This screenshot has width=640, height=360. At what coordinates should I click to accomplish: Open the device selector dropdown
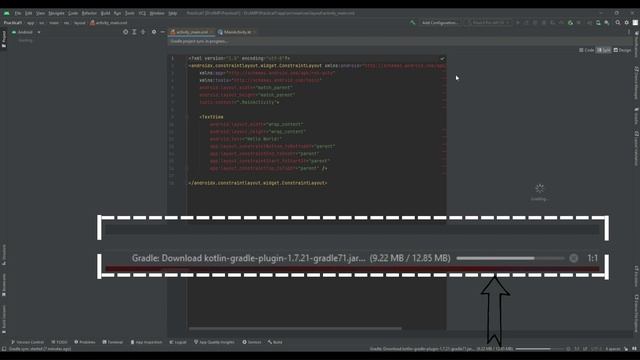tap(490, 23)
